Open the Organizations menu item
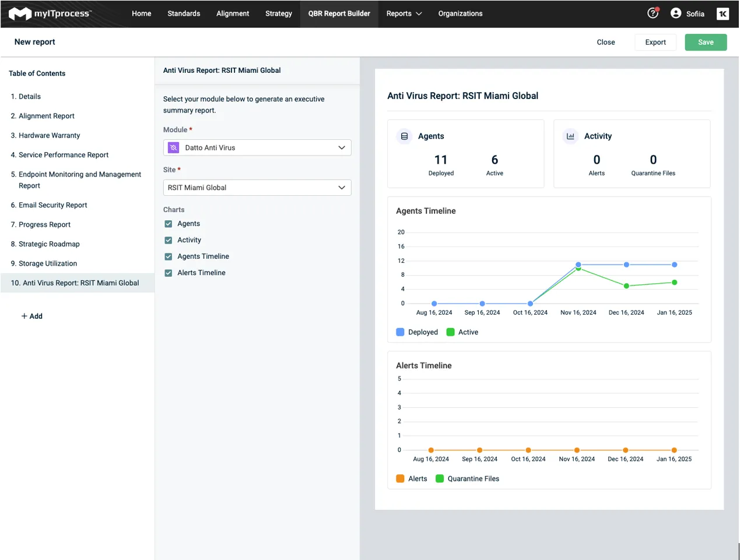The image size is (740, 560). (460, 14)
